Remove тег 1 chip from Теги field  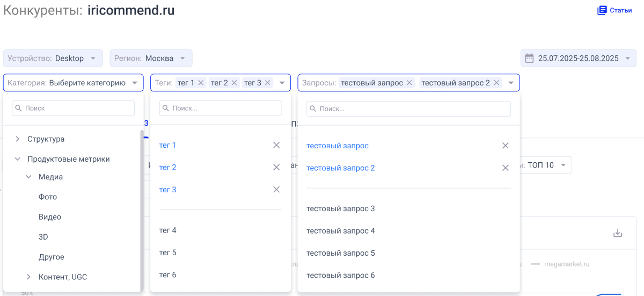[201, 83]
